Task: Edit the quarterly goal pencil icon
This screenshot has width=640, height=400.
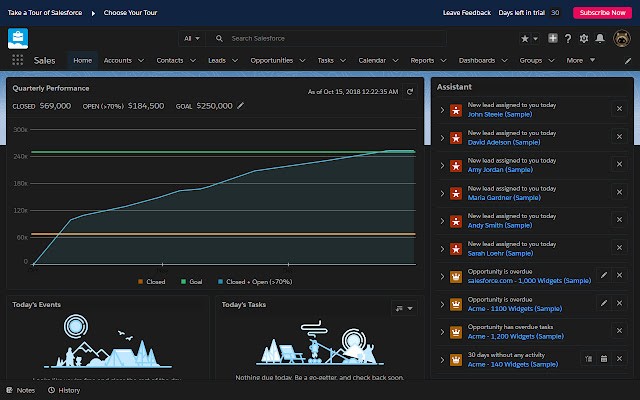Action: pyautogui.click(x=240, y=105)
